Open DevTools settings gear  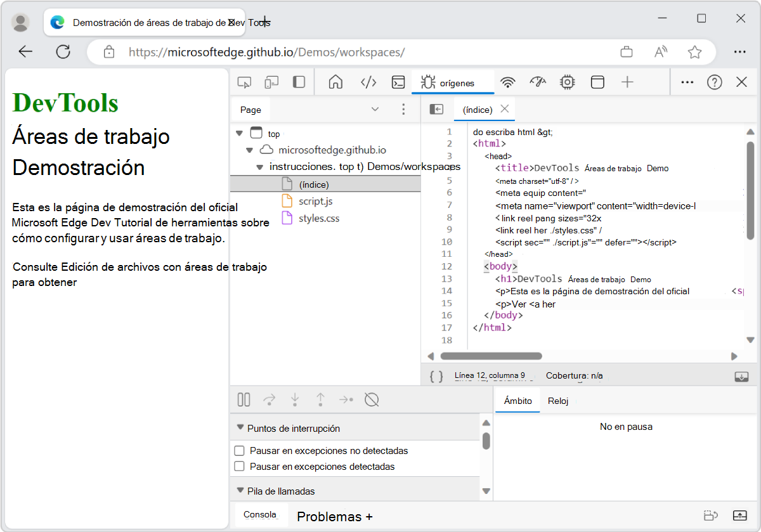[567, 82]
